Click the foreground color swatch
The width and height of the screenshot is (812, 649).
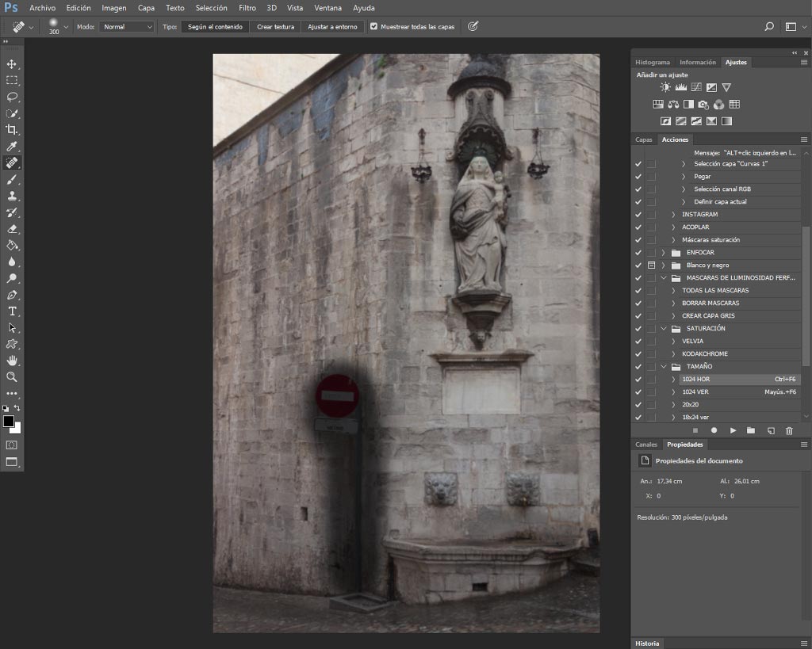point(8,422)
